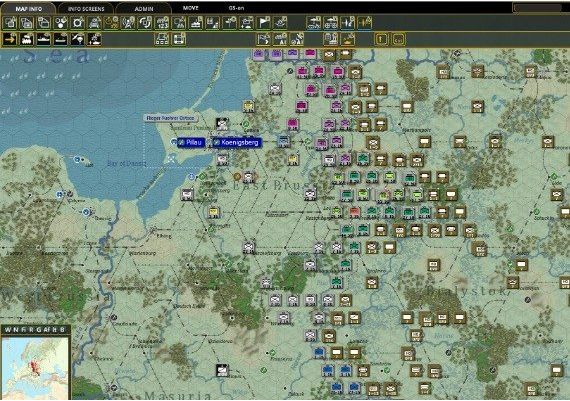
Task: Click the film strip grid icon
Action: 179,39
